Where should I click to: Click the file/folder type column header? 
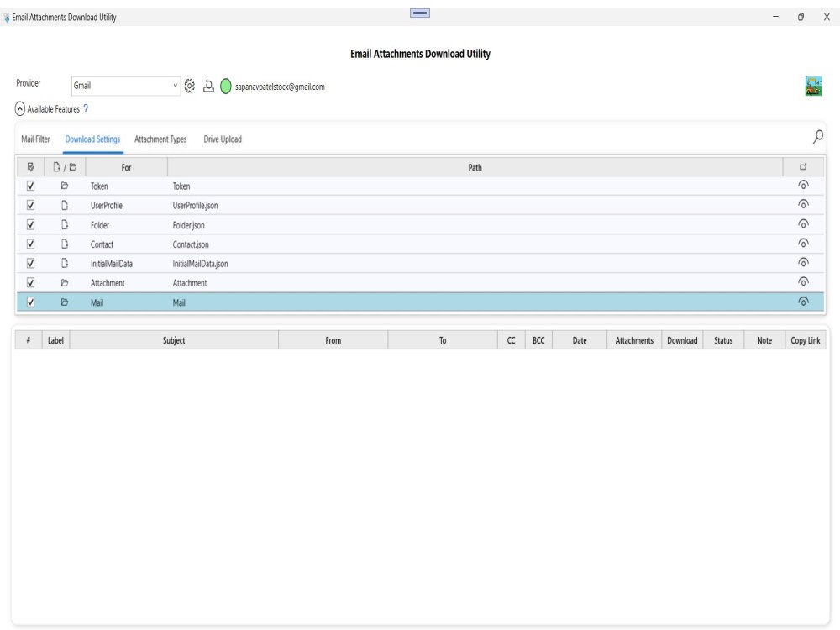pos(65,167)
